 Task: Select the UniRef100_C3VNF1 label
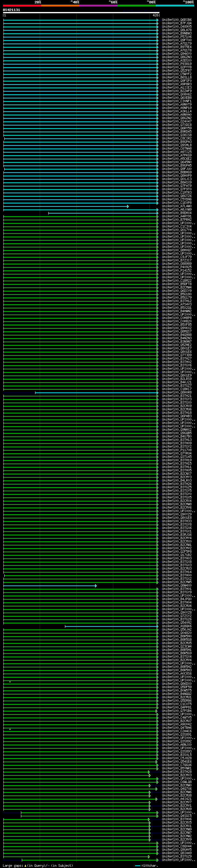[176, 101]
